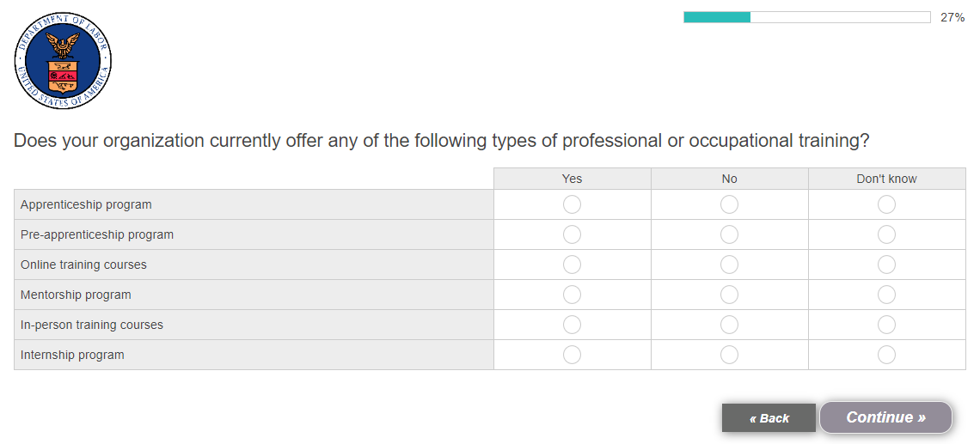Viewport: 980px width, 444px height.
Task: Mark No for Pre-apprenticeship program
Action: point(729,234)
